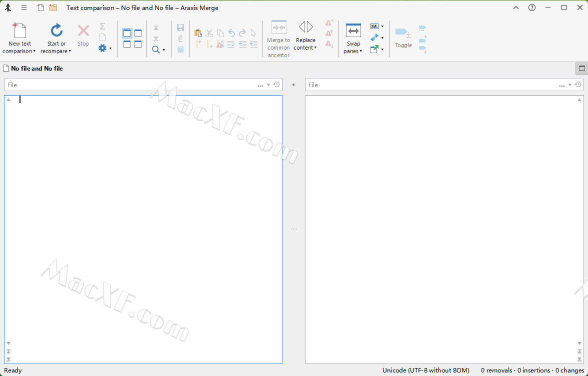The width and height of the screenshot is (588, 376).
Task: Click the indent lines icon
Action: (x=254, y=45)
